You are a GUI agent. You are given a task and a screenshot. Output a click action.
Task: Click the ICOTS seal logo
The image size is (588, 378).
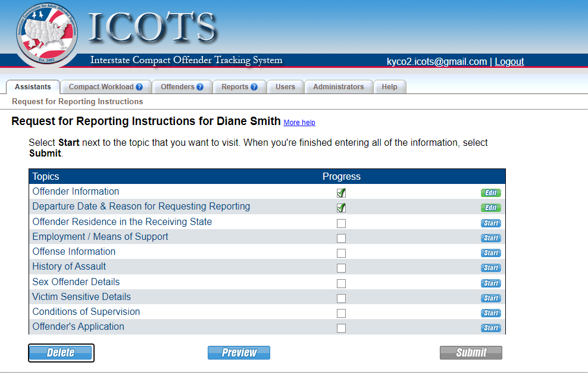[47, 34]
